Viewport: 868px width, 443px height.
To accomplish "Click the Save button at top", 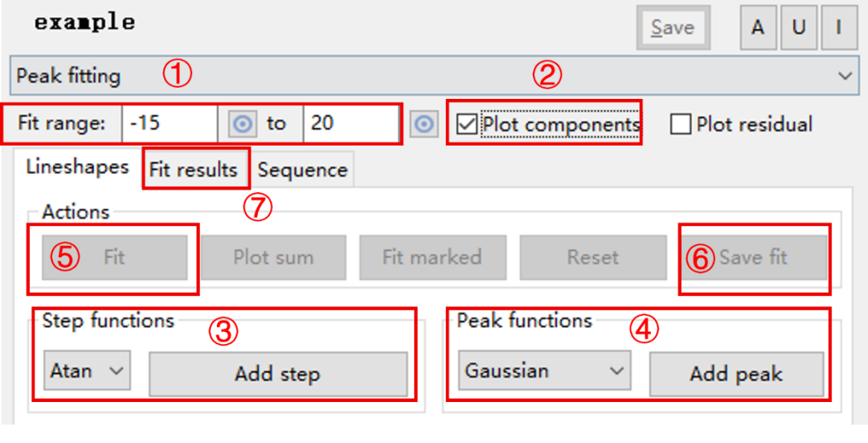I will [672, 27].
